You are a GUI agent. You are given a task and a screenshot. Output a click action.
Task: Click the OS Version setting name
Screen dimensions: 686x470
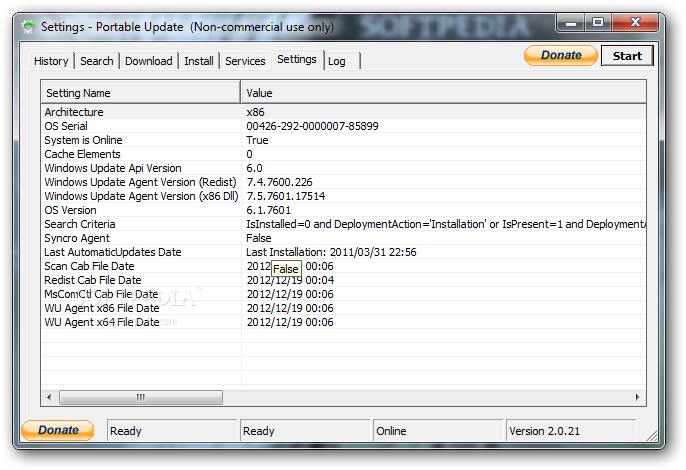coord(70,210)
